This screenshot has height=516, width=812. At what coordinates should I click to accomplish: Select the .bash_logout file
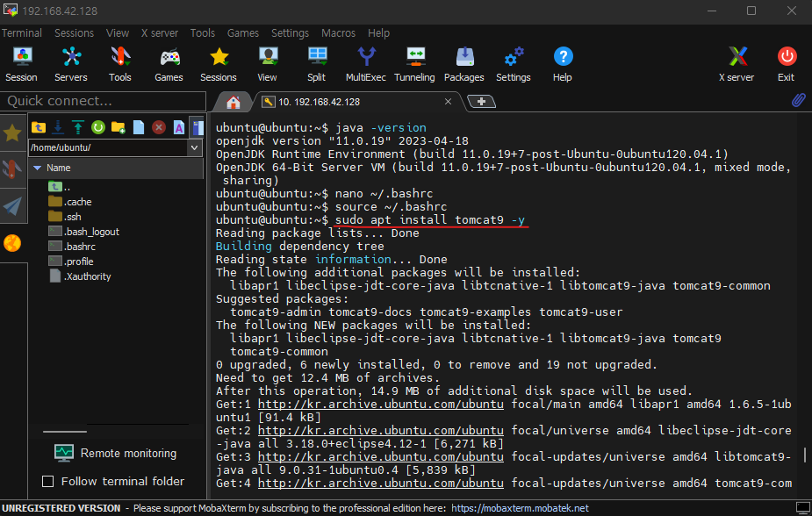pyautogui.click(x=84, y=232)
